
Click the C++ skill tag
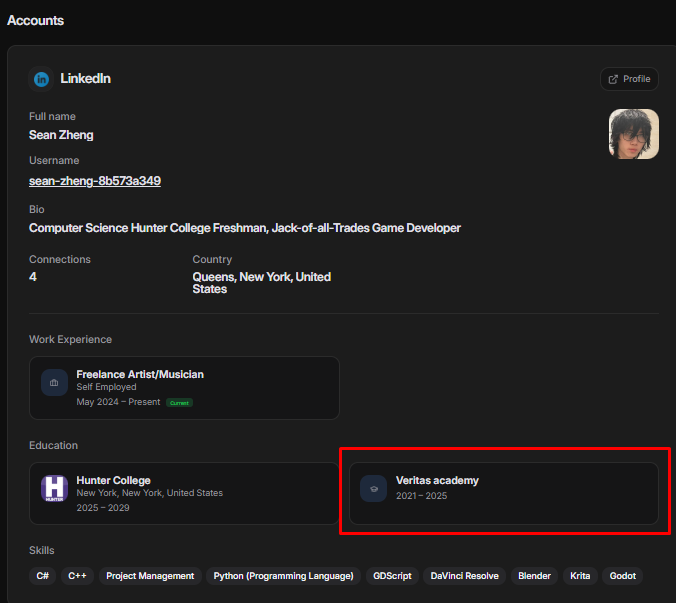[77, 576]
